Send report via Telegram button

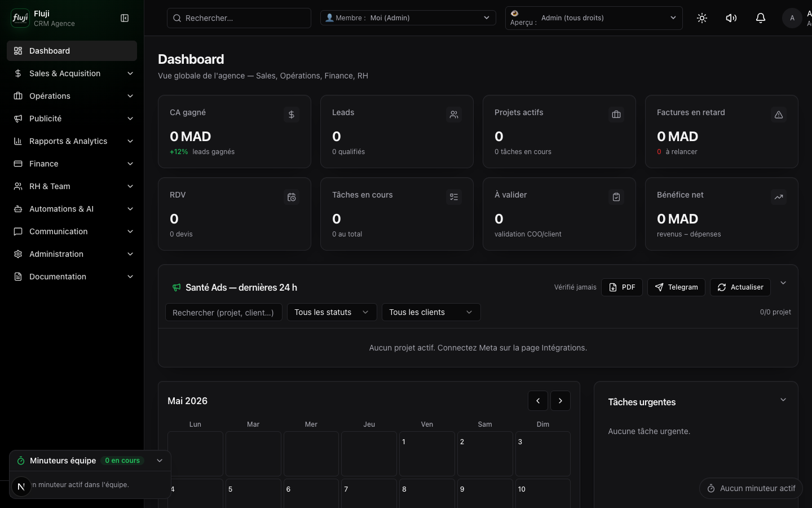(x=676, y=287)
